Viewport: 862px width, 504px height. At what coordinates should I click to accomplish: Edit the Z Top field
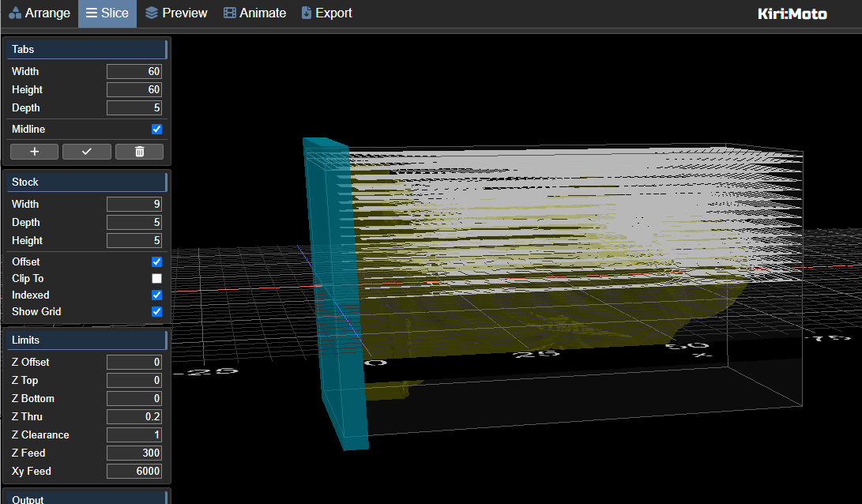[134, 380]
